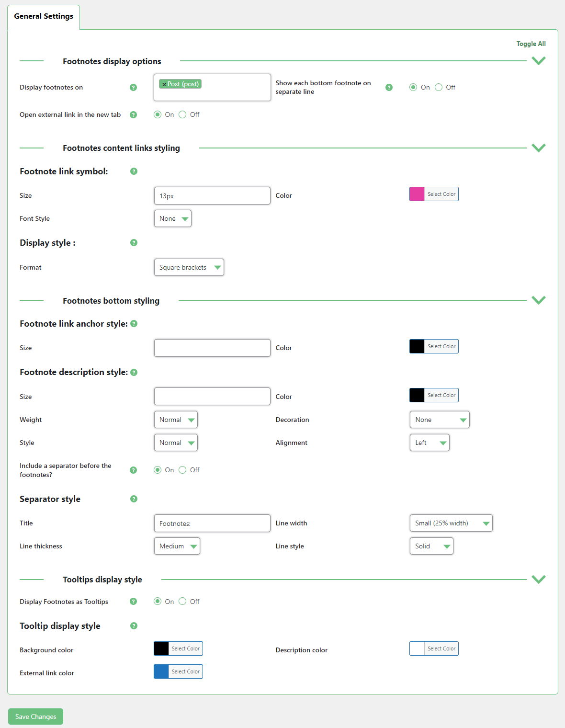Click help icon next to Display Footnotes as Tooltips
The width and height of the screenshot is (565, 728).
tap(134, 602)
